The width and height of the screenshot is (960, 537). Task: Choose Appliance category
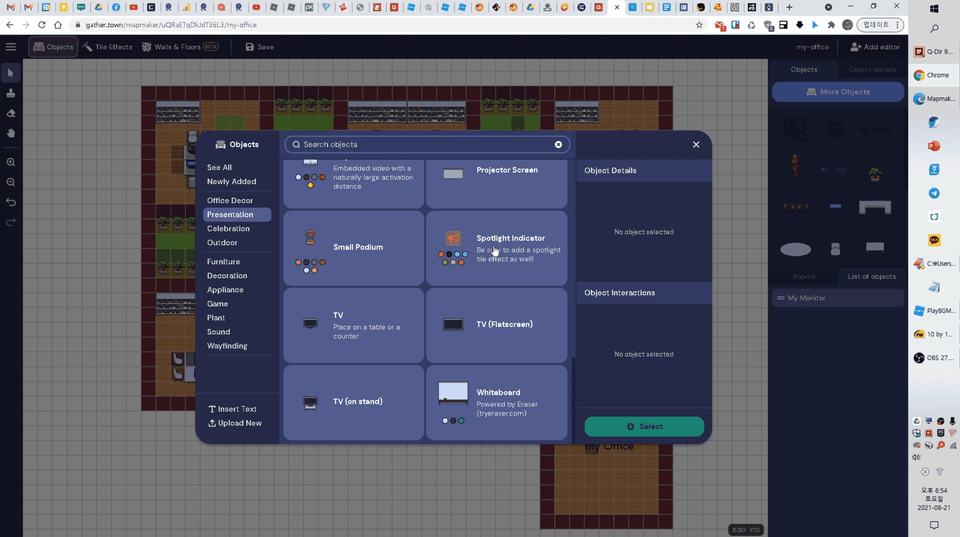tap(225, 290)
